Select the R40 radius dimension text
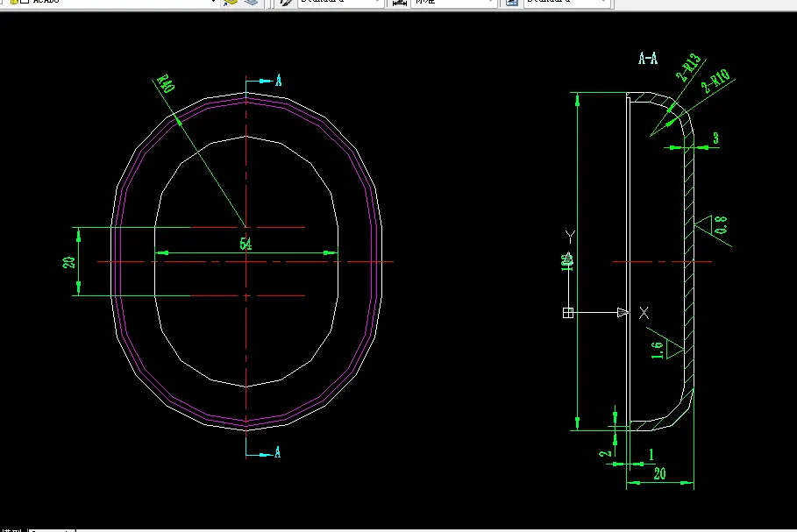The height and width of the screenshot is (532, 797). [x=166, y=84]
